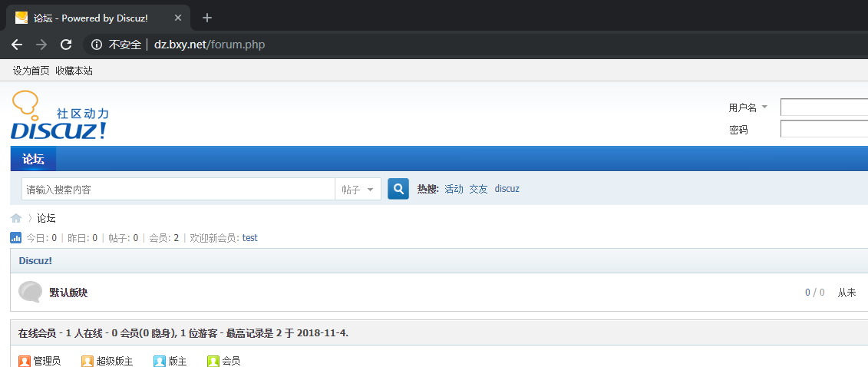Click the 管理员 orange user icon
Viewport: 868px width, 367px height.
[x=25, y=362]
